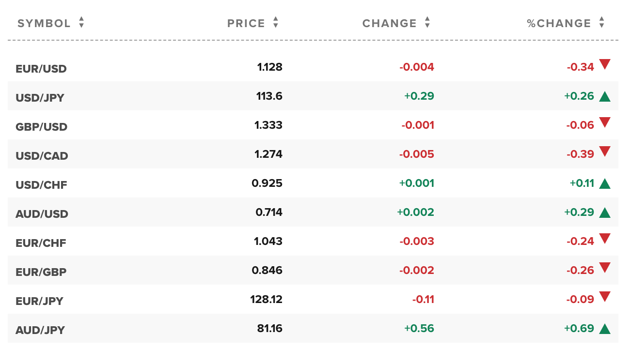Select the GBP/USD change value -0.001
The width and height of the screenshot is (631, 364).
(418, 125)
